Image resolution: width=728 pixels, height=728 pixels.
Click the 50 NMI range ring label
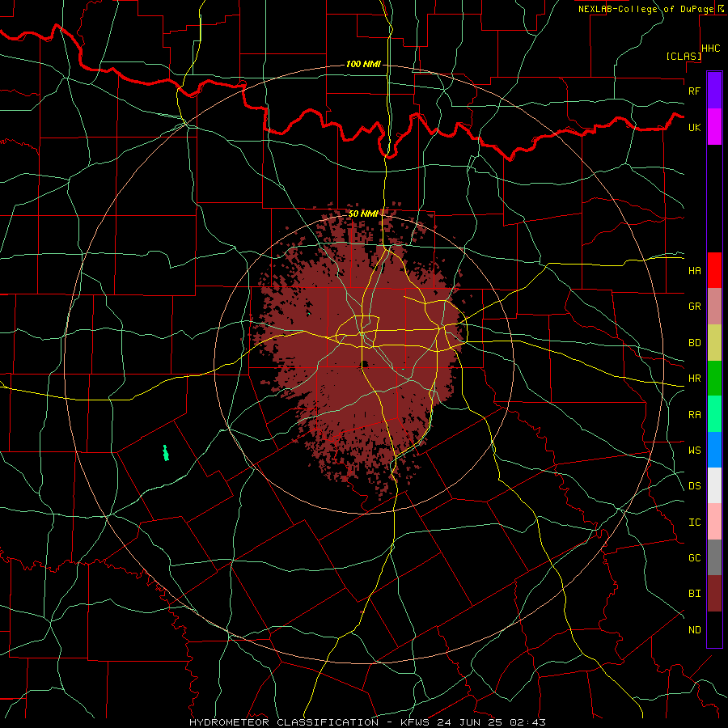363,214
